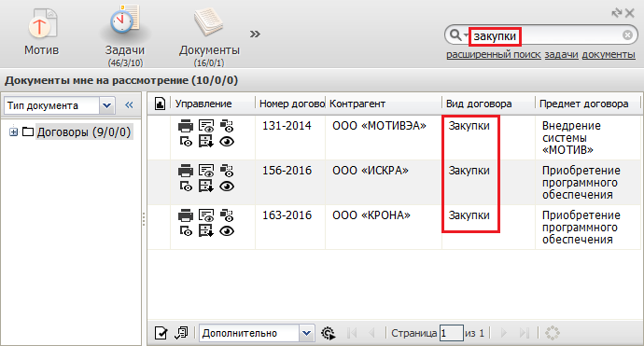Open the Тип документа dropdown

(106, 105)
